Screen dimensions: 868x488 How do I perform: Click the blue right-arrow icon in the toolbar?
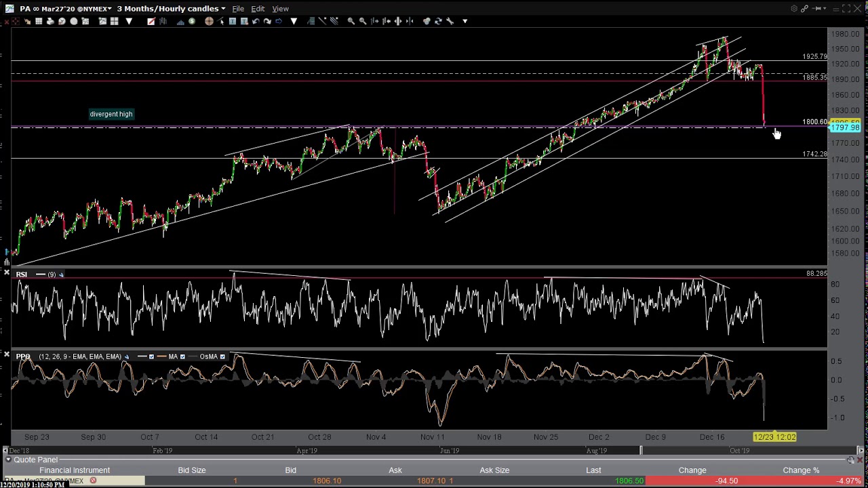pyautogui.click(x=279, y=21)
